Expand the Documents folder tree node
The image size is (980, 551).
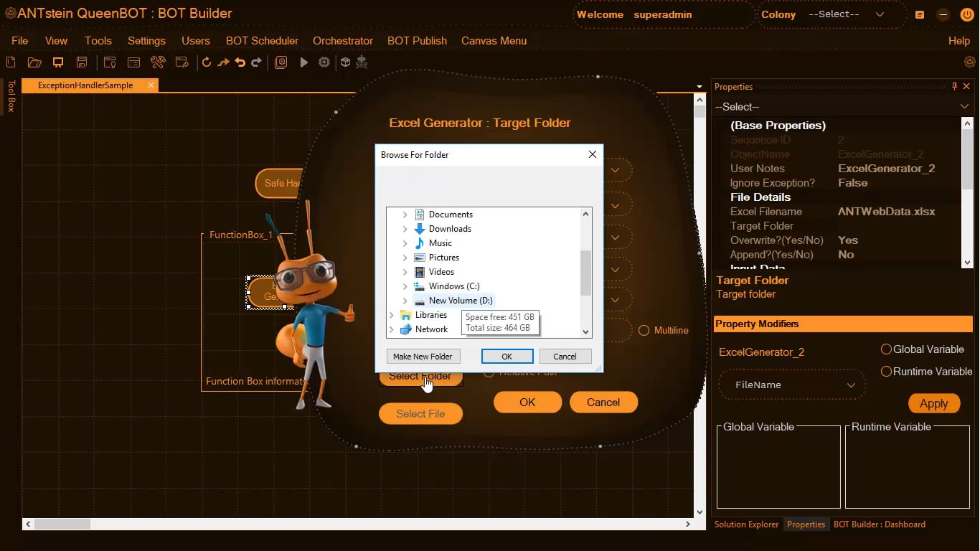click(x=405, y=215)
